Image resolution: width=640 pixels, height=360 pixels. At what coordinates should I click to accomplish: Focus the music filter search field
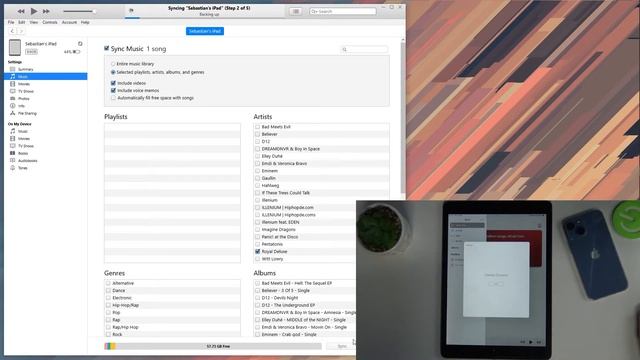364,49
